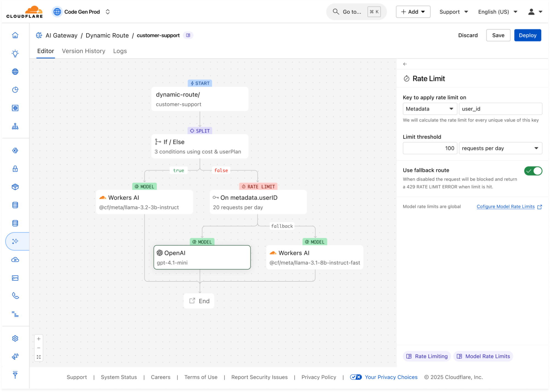Zoom in on canvas with plus icon
This screenshot has width=550, height=392.
pyautogui.click(x=39, y=339)
